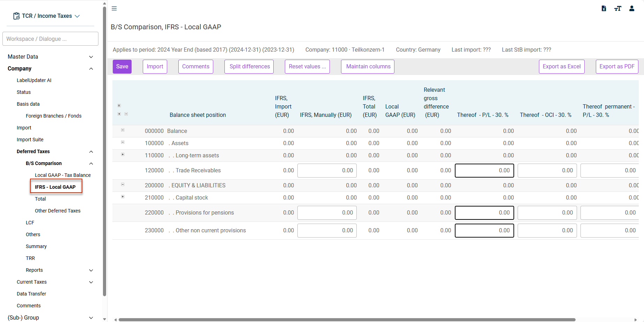Click the horizontal scrollbar at bottom

coord(347,320)
